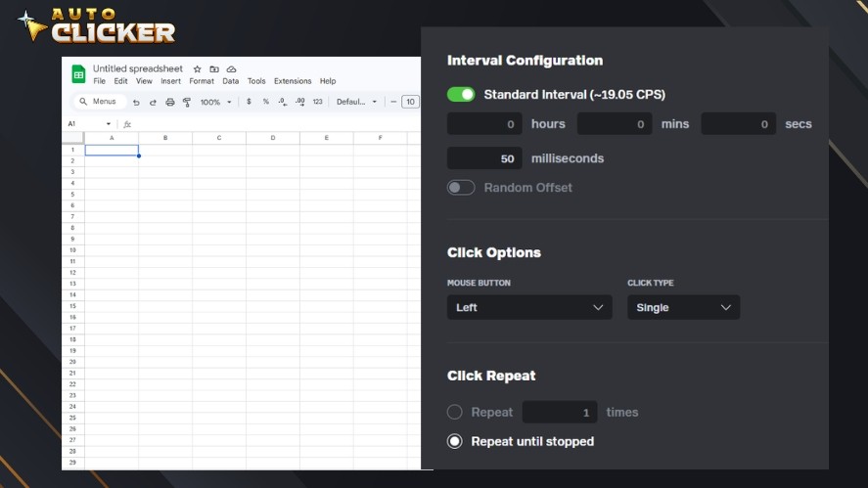Click the Google Sheets home logo
The height and width of the screenshot is (488, 868).
[x=78, y=74]
